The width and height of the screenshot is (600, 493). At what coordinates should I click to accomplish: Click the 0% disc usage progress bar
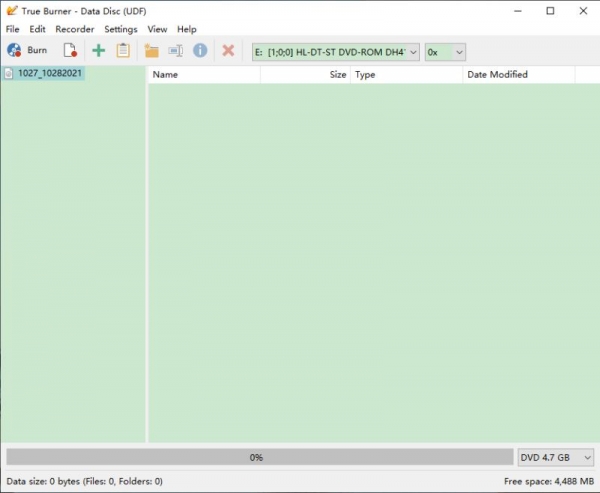tap(257, 457)
